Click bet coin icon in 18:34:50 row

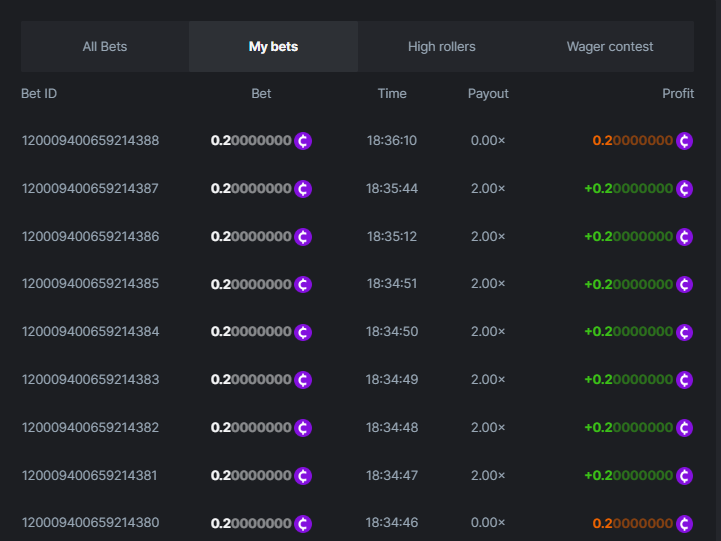pos(303,332)
